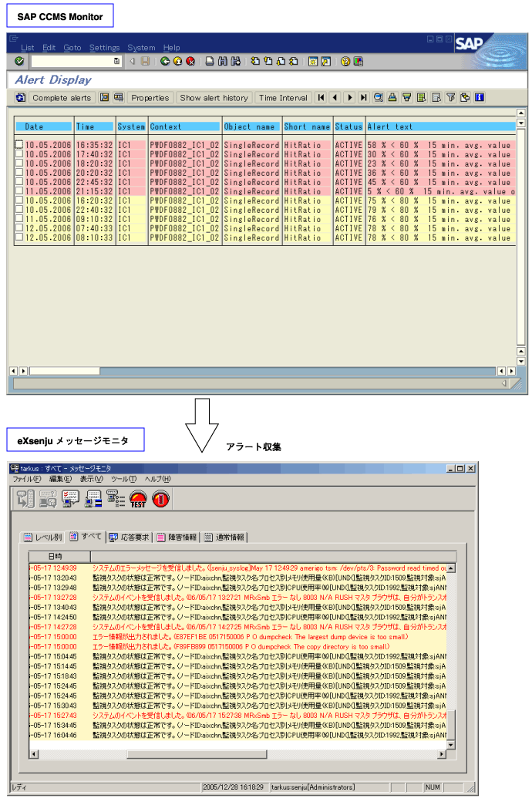Check the alert row 10.05.2006 16:35:32
The width and height of the screenshot is (532, 802).
coord(19,145)
